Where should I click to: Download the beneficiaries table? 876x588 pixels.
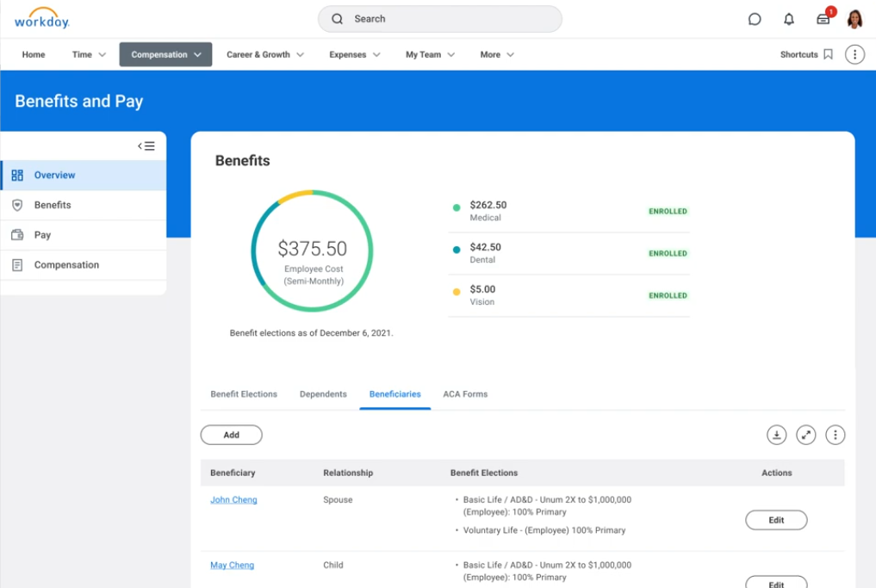coord(777,435)
